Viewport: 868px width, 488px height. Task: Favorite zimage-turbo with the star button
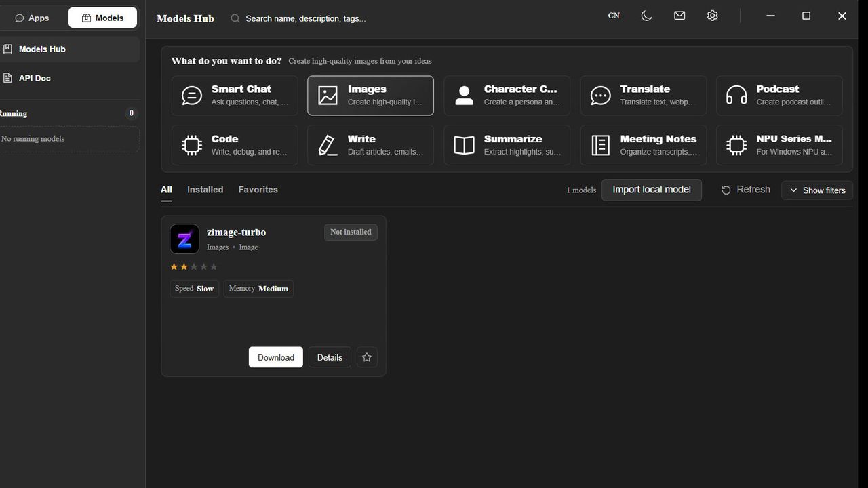pos(367,357)
